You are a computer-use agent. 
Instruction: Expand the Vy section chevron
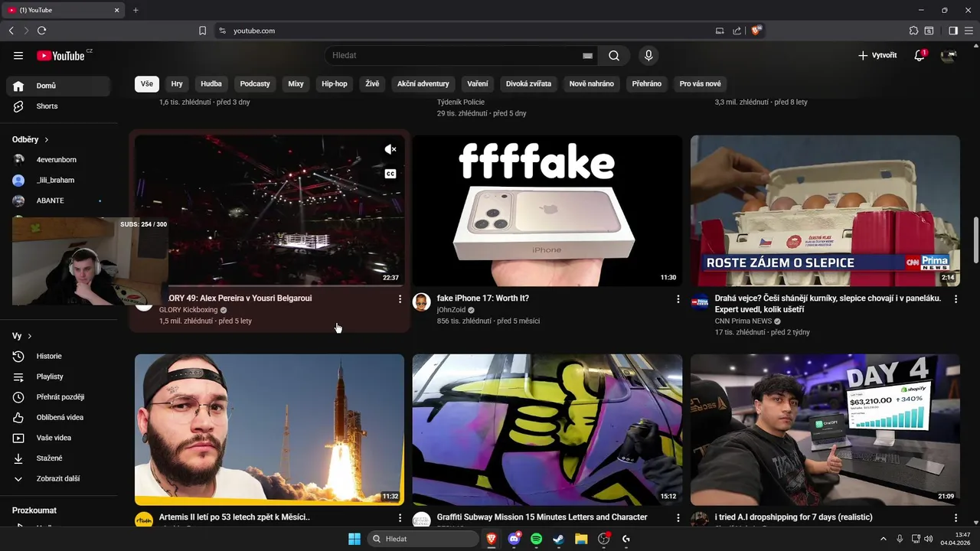click(30, 336)
